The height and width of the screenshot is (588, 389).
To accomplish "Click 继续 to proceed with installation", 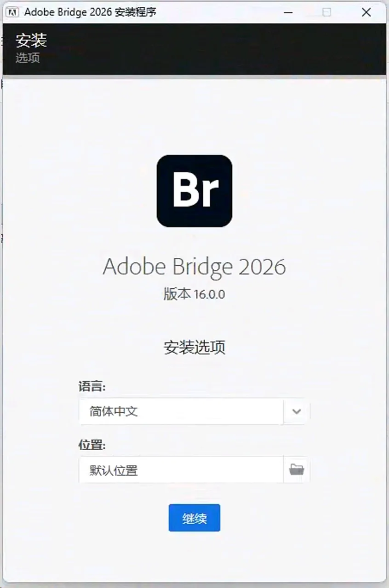I will (x=194, y=517).
